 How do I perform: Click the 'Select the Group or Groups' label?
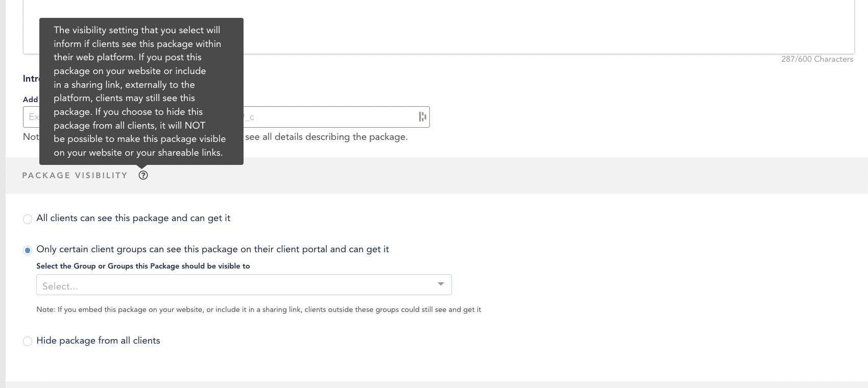[x=143, y=266]
